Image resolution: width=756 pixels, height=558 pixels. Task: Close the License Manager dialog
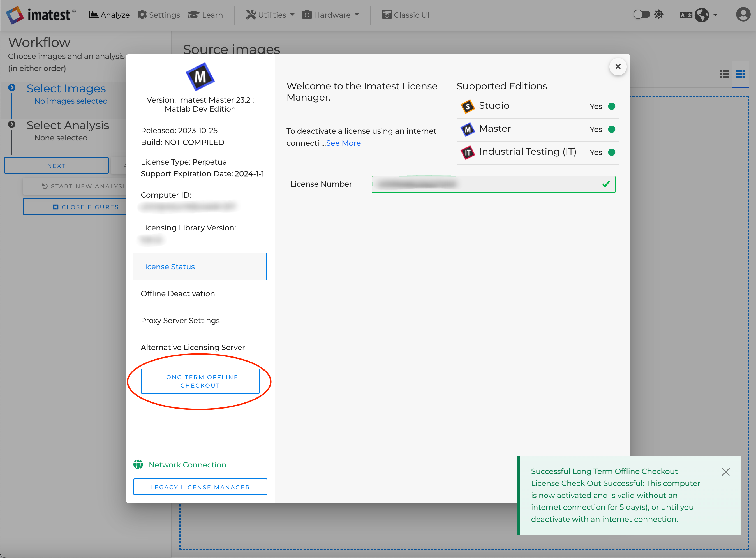[618, 66]
